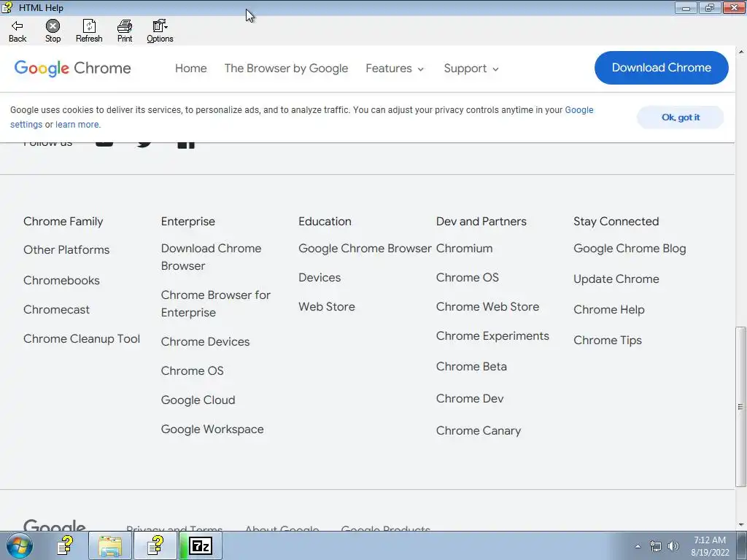The image size is (747, 560).
Task: Open Chrome Canary link
Action: coord(479,430)
